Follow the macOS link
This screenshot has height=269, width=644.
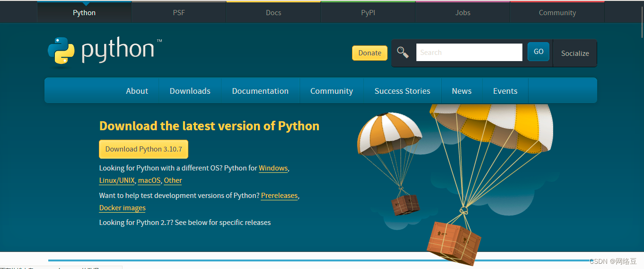tap(150, 180)
